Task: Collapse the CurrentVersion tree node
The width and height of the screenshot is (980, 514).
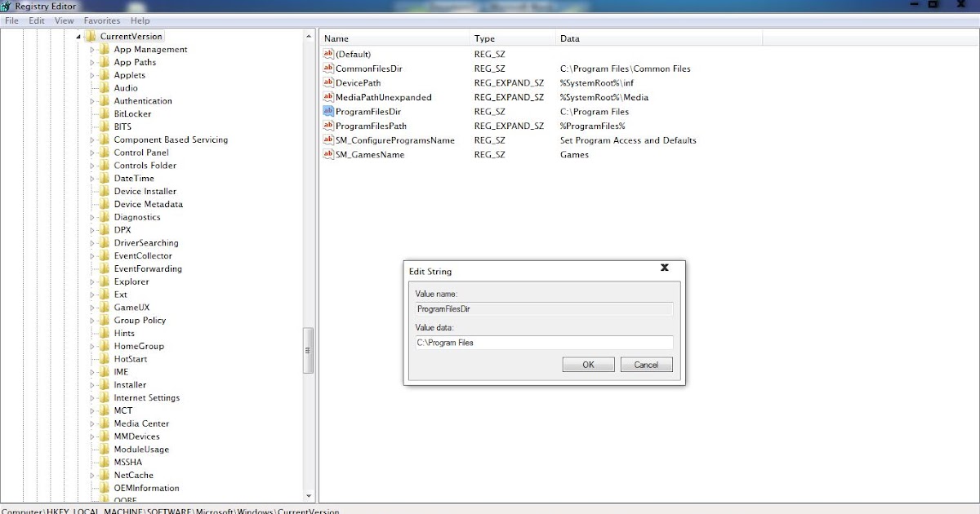Action: coord(79,36)
